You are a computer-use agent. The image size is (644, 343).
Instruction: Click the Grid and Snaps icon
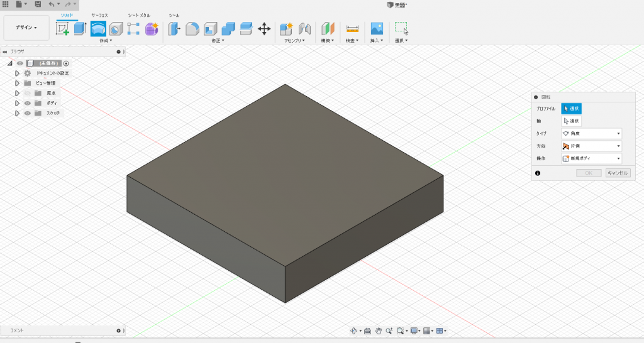pyautogui.click(x=427, y=330)
